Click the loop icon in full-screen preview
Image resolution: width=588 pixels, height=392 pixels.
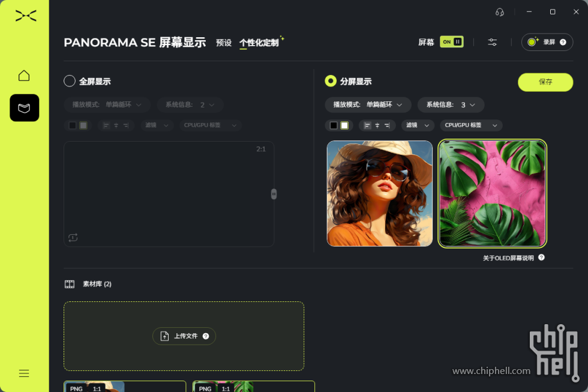click(x=73, y=238)
